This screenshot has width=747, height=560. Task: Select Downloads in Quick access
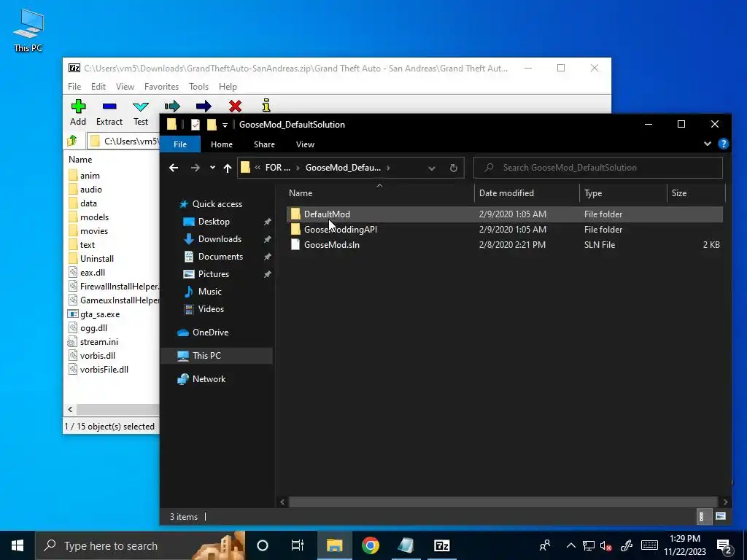(220, 239)
